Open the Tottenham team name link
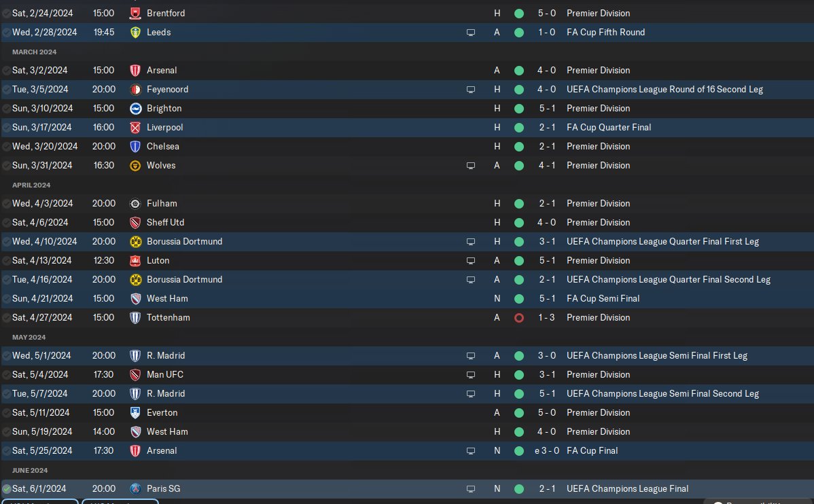Image resolution: width=814 pixels, height=504 pixels. click(169, 318)
